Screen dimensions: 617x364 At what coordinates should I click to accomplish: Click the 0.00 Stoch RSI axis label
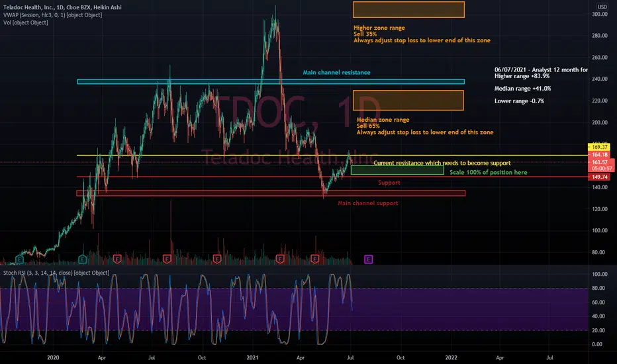pyautogui.click(x=597, y=344)
